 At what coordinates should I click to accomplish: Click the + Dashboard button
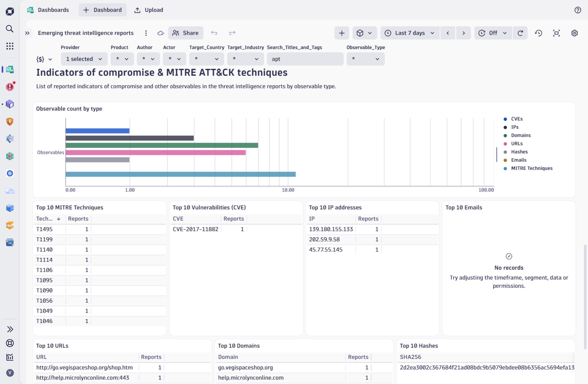(102, 10)
